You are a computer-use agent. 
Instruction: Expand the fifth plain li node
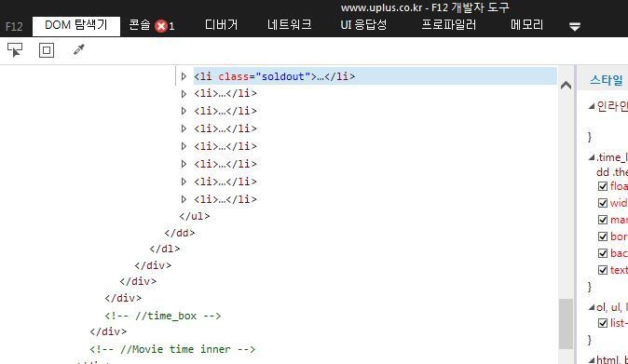184,164
